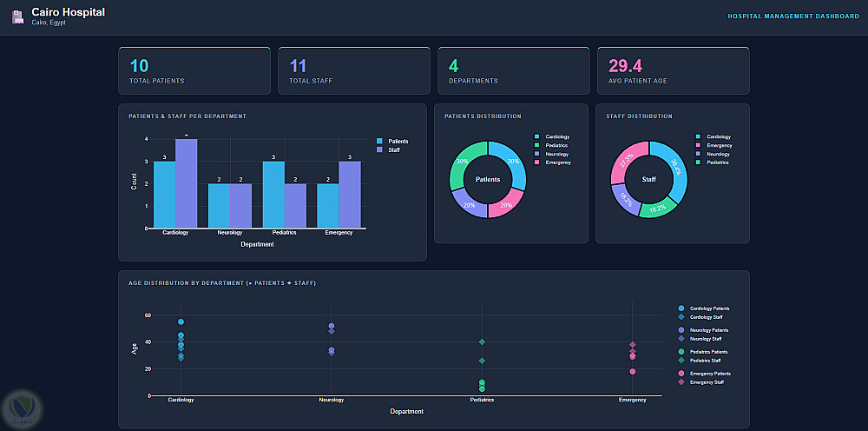Select Cardiology Patients circle legend marker

681,308
